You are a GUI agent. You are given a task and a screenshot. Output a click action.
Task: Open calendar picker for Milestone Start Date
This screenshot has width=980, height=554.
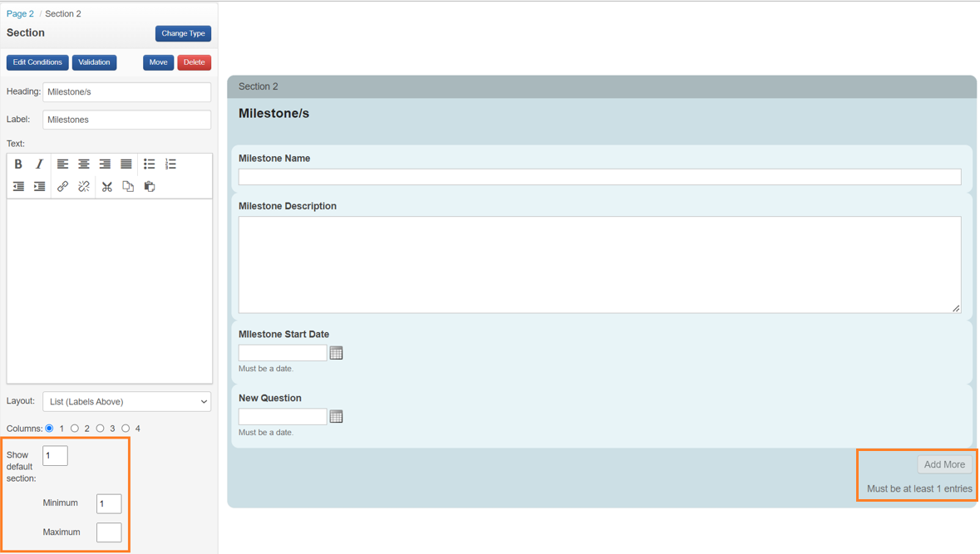[336, 353]
